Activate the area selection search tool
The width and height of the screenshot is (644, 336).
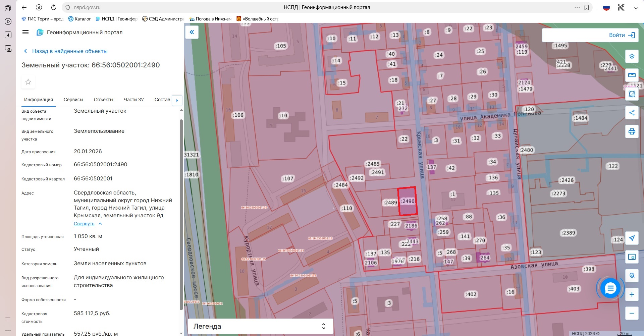tap(632, 94)
